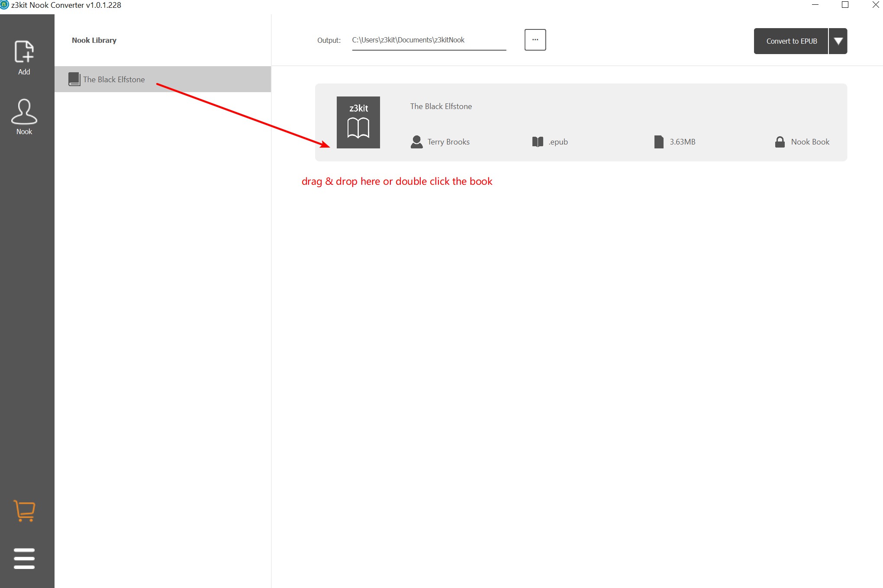Select The Black Elfstone in Nook Library
Image resolution: width=883 pixels, height=588 pixels.
coord(163,79)
